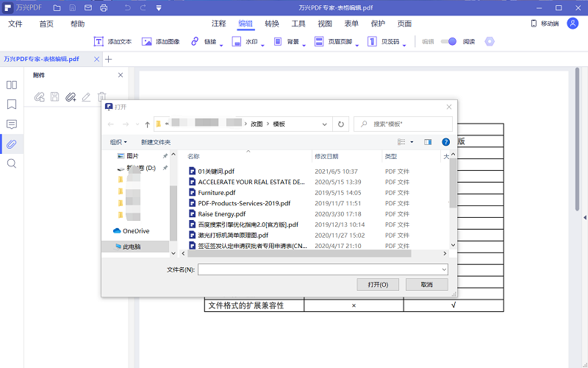Image resolution: width=588 pixels, height=368 pixels.
Task: Click the 添加图像 tool
Action: [x=160, y=41]
